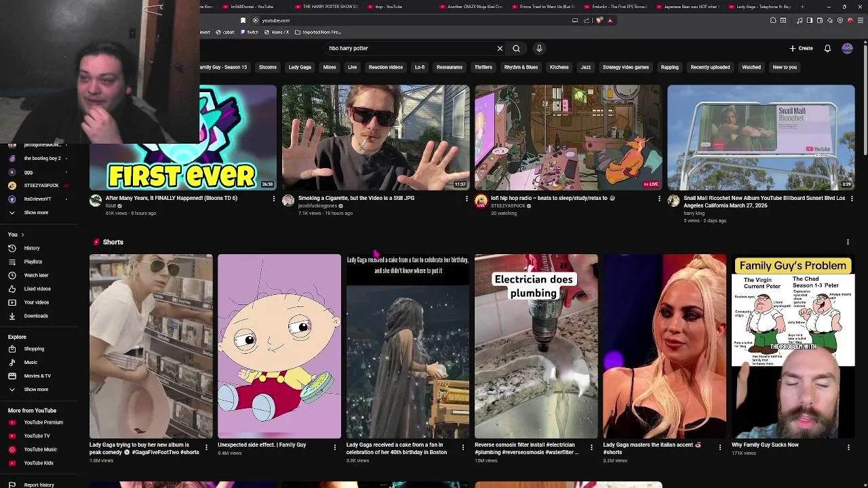This screenshot has width=868, height=488.
Task: Clear the search box with the X icon
Action: 500,48
